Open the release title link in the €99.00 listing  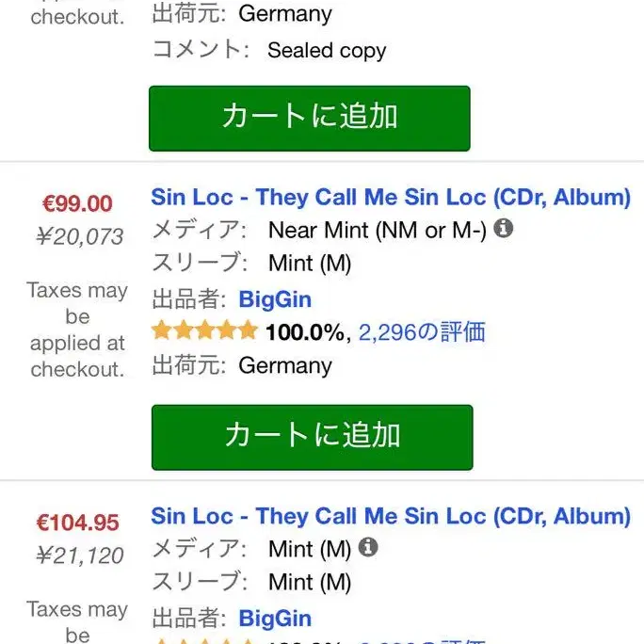390,198
